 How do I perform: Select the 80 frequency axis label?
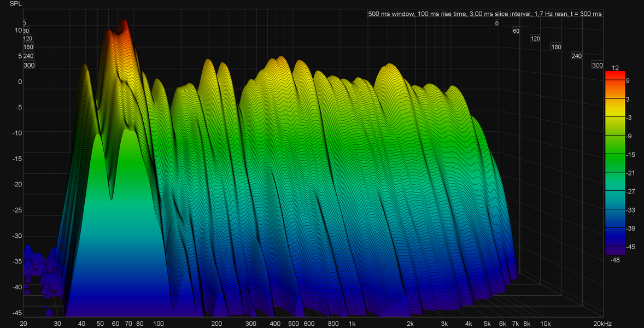tap(139, 324)
